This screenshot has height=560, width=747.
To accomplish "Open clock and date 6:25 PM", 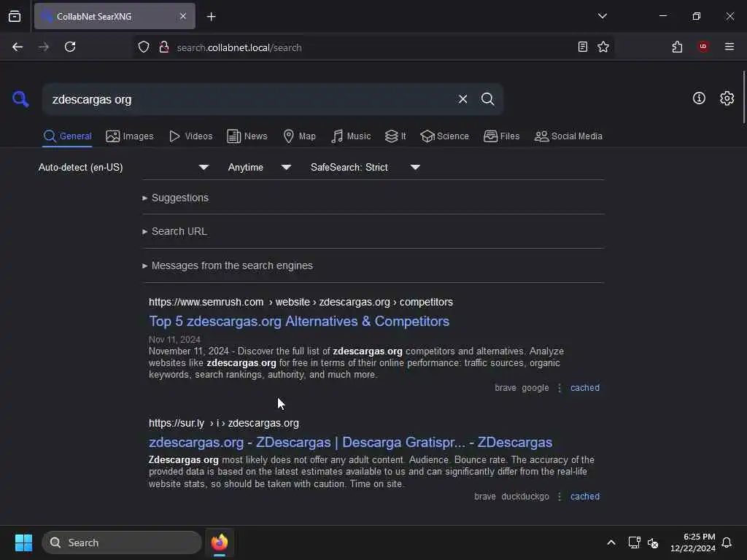I will [693, 542].
